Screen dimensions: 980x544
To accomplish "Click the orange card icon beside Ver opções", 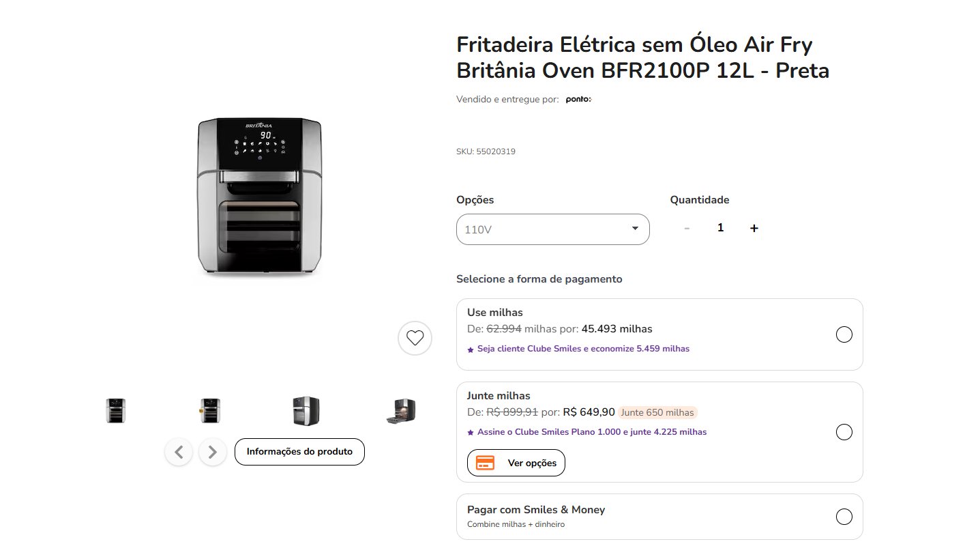I will (x=485, y=463).
